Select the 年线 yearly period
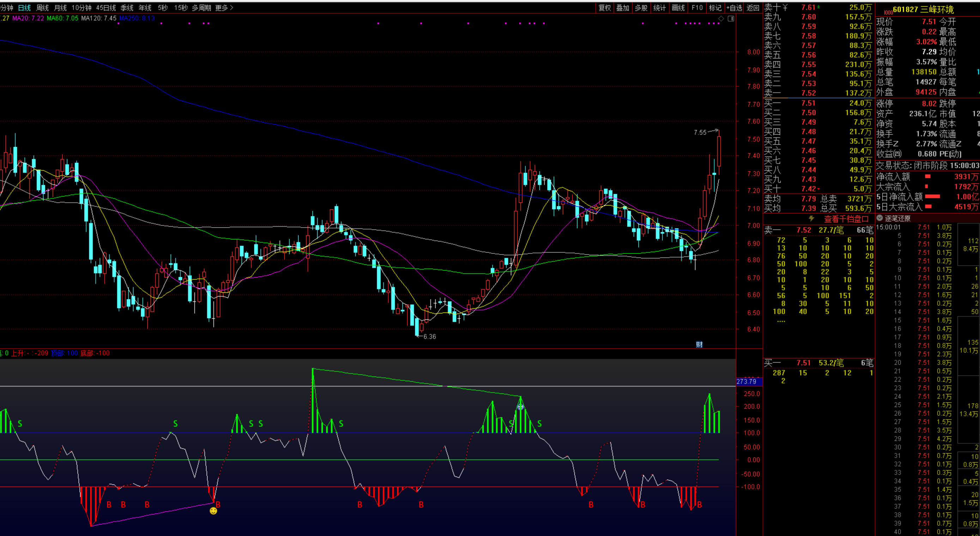The image size is (980, 536). pyautogui.click(x=145, y=8)
